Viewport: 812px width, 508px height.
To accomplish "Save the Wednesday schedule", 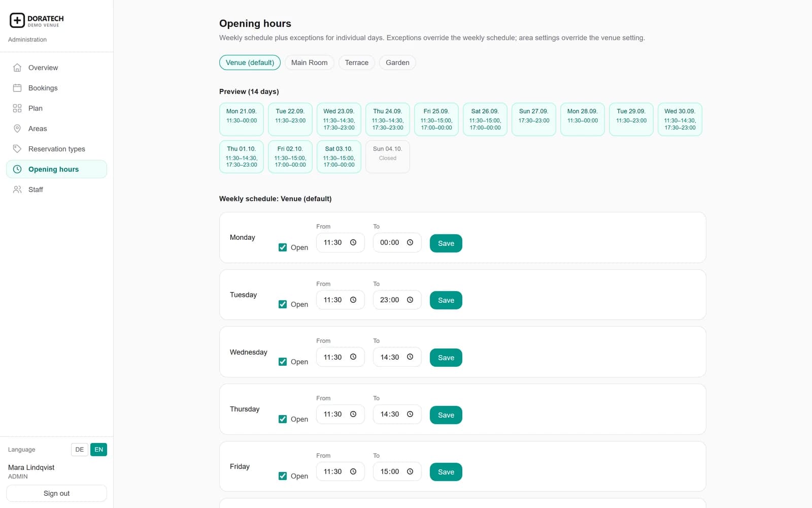I will pos(446,358).
